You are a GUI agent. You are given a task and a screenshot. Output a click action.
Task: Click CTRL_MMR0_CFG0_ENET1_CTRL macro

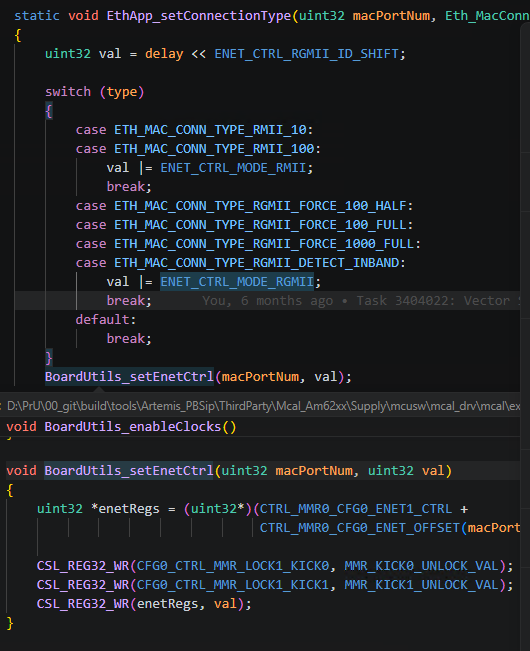coord(356,509)
